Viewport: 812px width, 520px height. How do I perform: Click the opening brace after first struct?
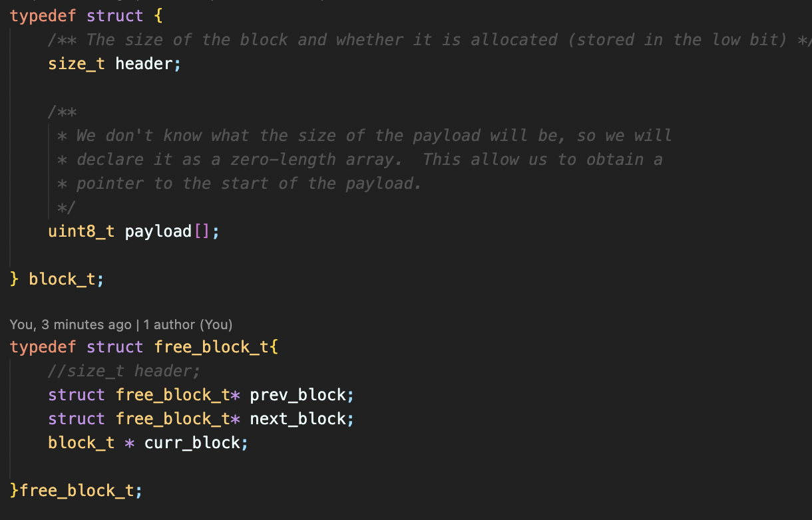[x=158, y=16]
